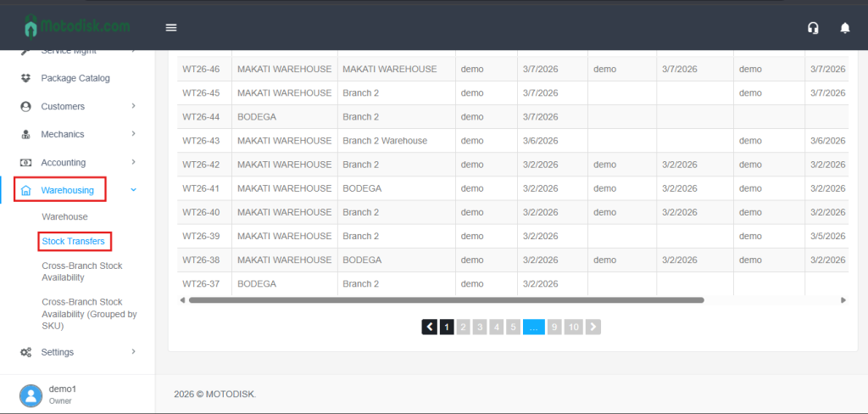Expand the Settings submenu arrow

click(133, 352)
